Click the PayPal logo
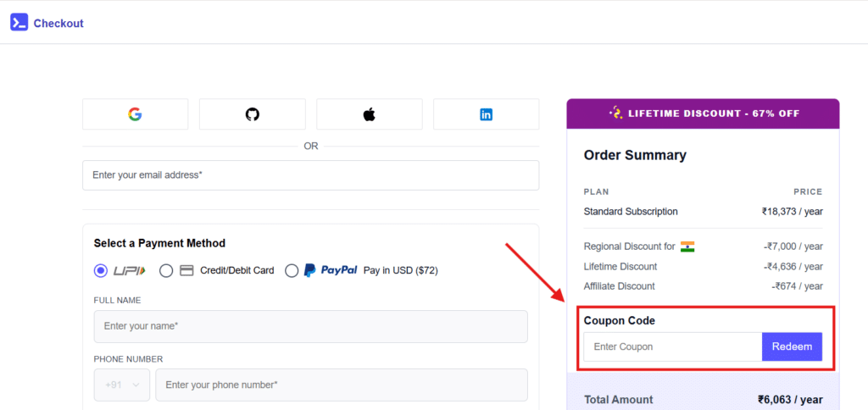The image size is (868, 410). (x=331, y=270)
